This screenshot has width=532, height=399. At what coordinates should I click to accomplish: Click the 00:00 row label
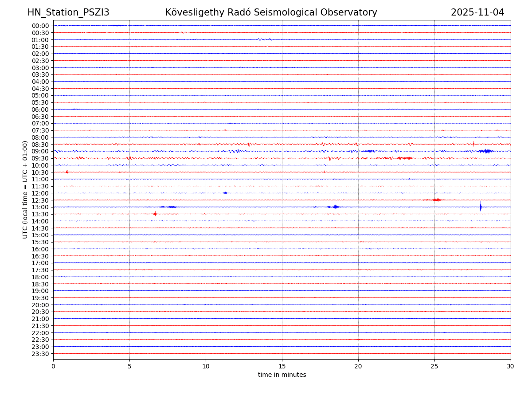point(40,26)
